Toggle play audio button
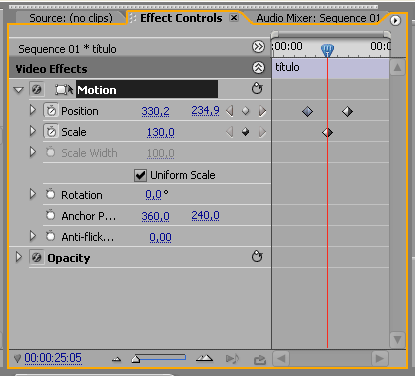 [x=232, y=359]
